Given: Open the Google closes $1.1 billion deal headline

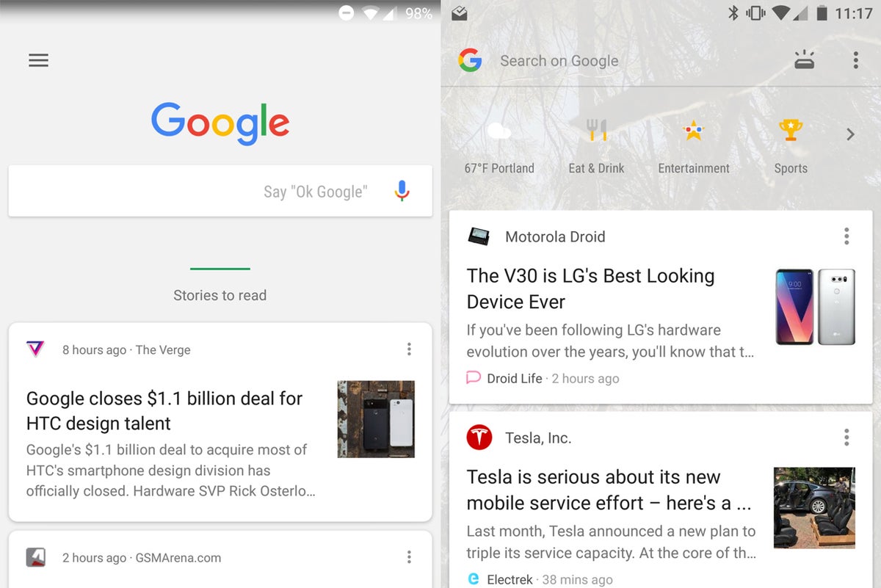Looking at the screenshot, I should 164,411.
